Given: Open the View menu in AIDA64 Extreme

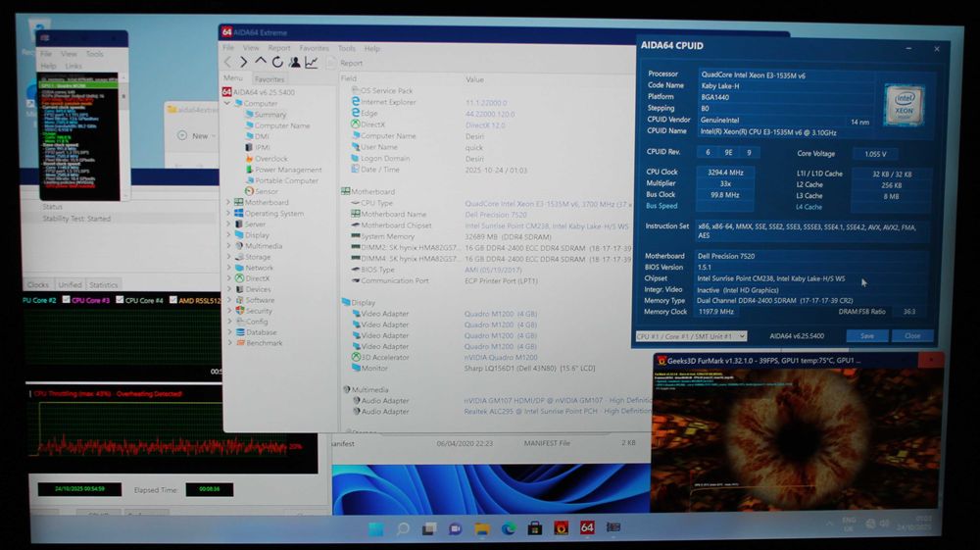Looking at the screenshot, I should (x=251, y=48).
